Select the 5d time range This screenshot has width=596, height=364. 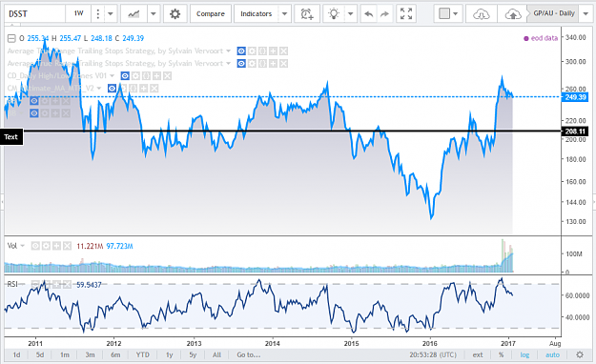[40, 354]
